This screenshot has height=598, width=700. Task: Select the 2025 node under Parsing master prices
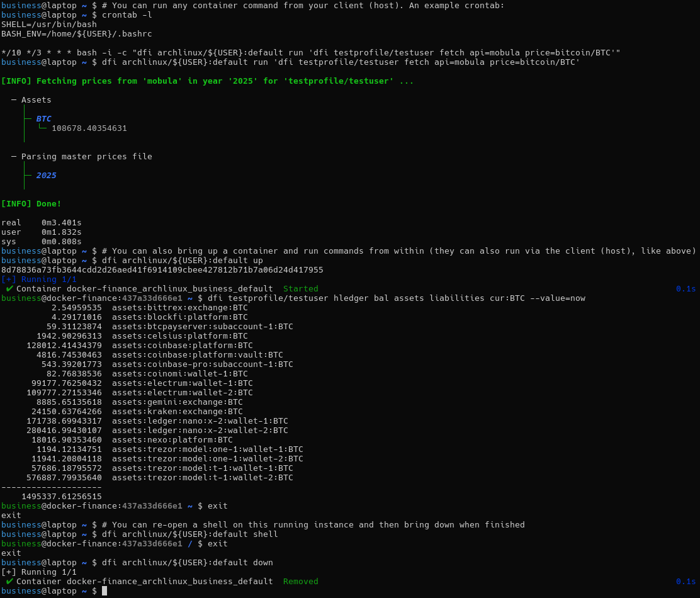click(x=46, y=175)
